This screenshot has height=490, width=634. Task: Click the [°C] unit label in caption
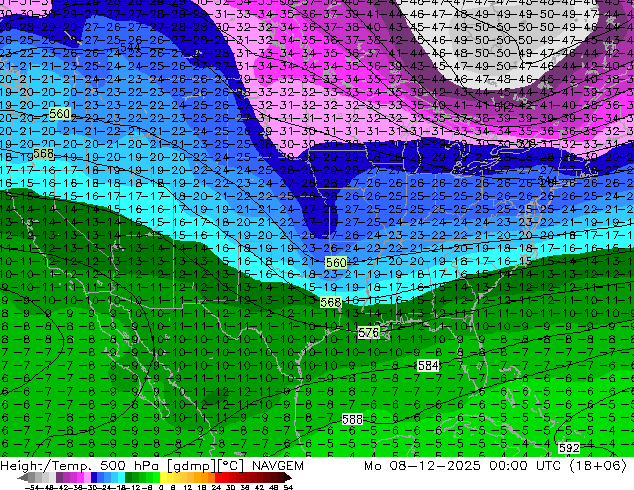[230, 466]
